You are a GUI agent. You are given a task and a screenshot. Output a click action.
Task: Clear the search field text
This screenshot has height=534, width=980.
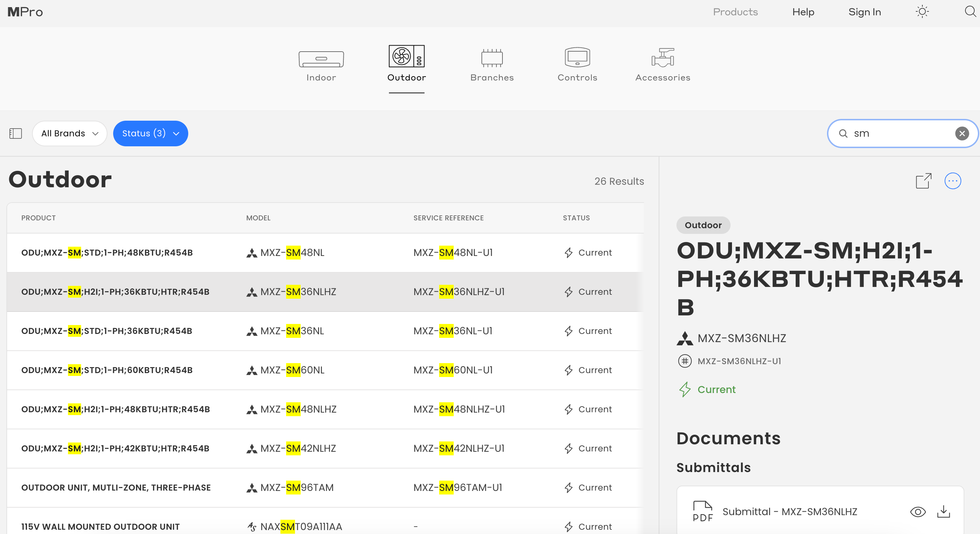pos(962,133)
